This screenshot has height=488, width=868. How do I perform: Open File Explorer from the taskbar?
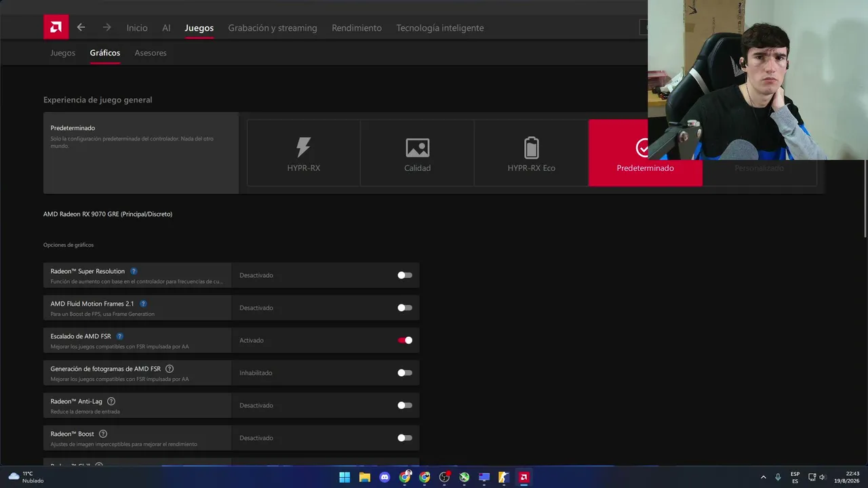click(x=365, y=477)
